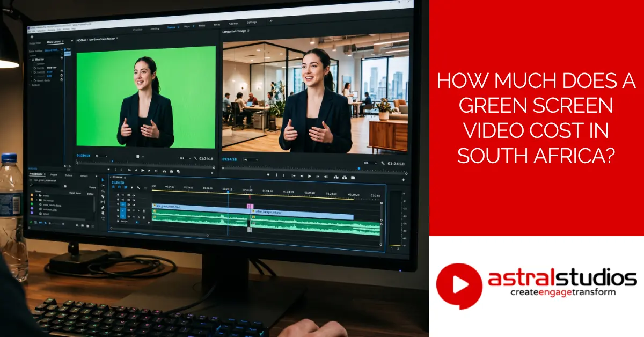The width and height of the screenshot is (644, 337).
Task: Select the Hand tool
Action: [103, 213]
